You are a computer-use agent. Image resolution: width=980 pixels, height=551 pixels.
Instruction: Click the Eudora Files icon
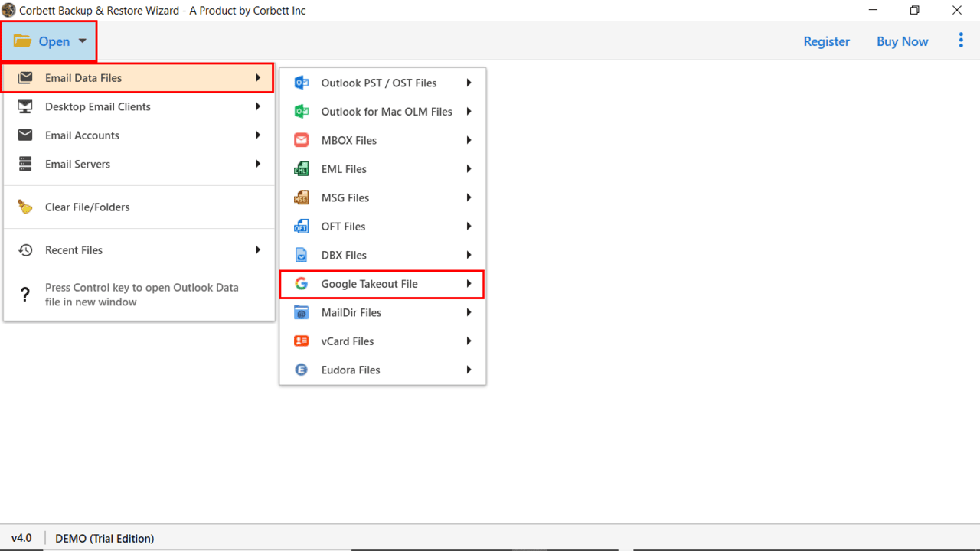(x=302, y=370)
